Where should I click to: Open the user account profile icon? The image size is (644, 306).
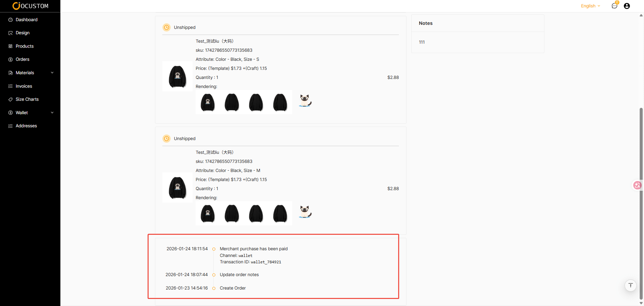pyautogui.click(x=627, y=6)
